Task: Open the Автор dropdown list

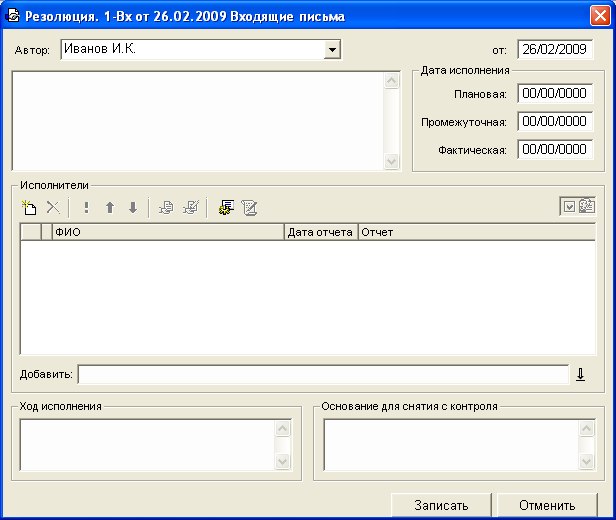Action: pyautogui.click(x=332, y=49)
